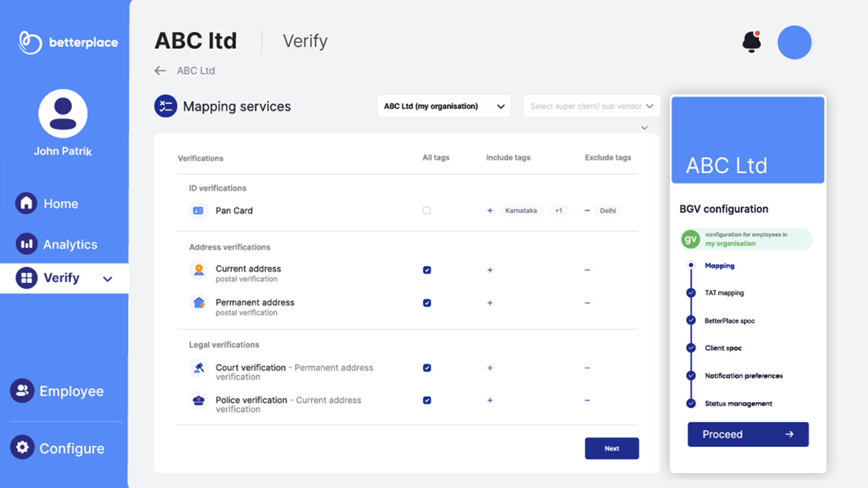Image resolution: width=868 pixels, height=488 pixels.
Task: Open Select super client/sub vendor dropdown
Action: (x=591, y=106)
